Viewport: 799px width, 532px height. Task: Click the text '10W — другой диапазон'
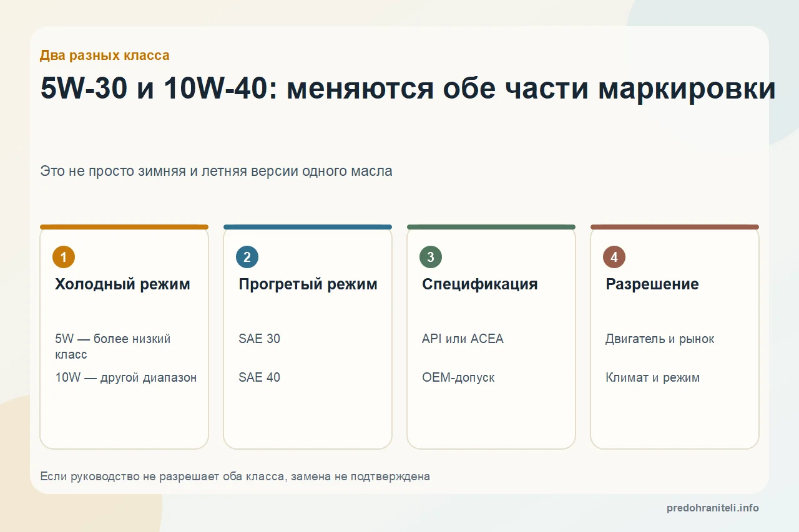coord(126,377)
